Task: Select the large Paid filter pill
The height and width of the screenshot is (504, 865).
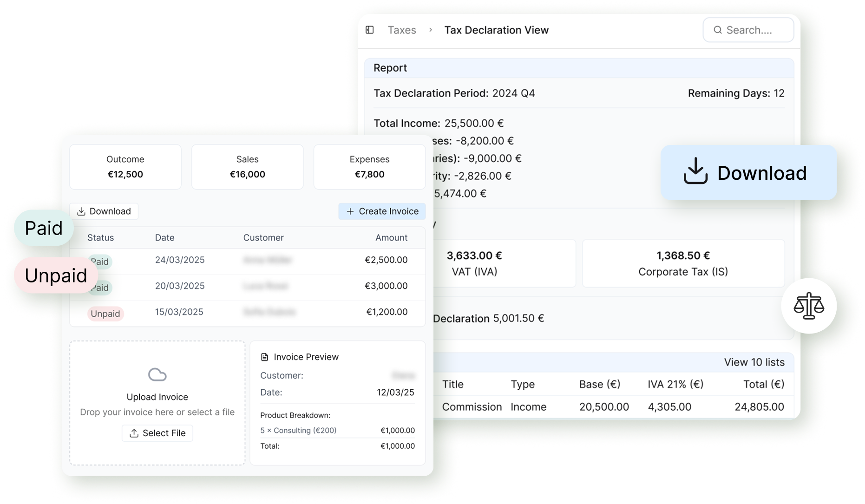Action: click(x=44, y=228)
